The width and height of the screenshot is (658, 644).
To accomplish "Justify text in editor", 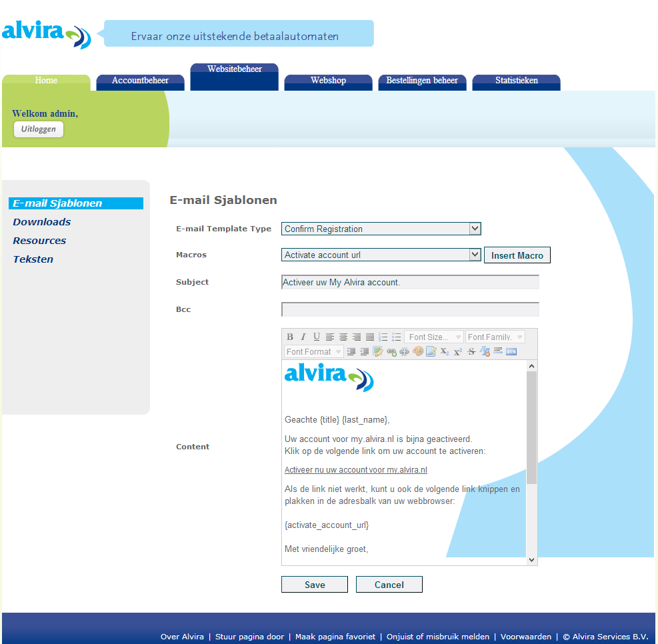I will pyautogui.click(x=370, y=337).
